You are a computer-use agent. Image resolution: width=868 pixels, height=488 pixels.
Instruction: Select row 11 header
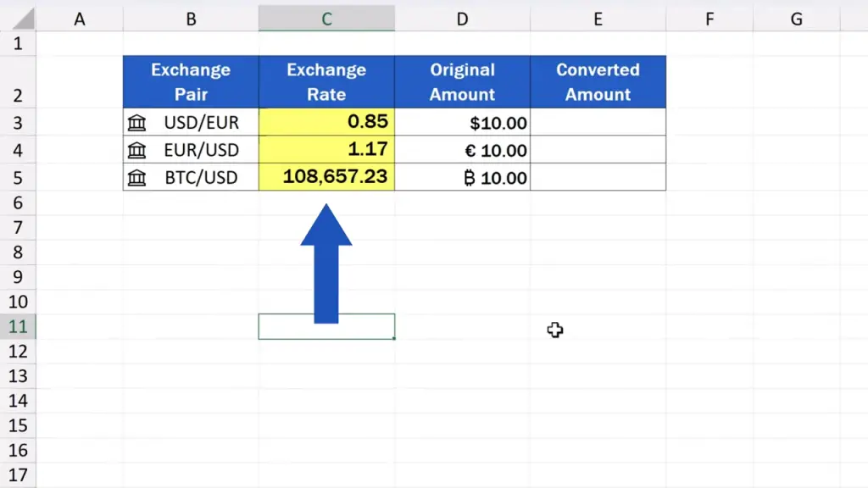click(19, 327)
